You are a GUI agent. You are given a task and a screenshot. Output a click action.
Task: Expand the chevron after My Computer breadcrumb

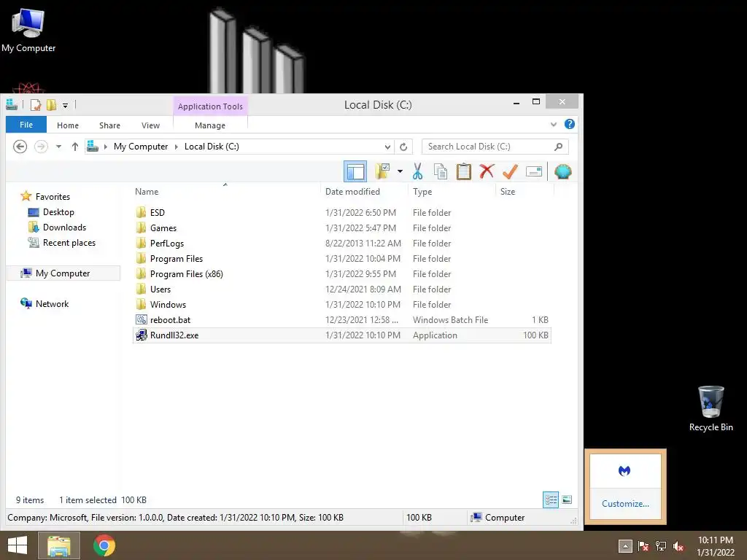[177, 147]
